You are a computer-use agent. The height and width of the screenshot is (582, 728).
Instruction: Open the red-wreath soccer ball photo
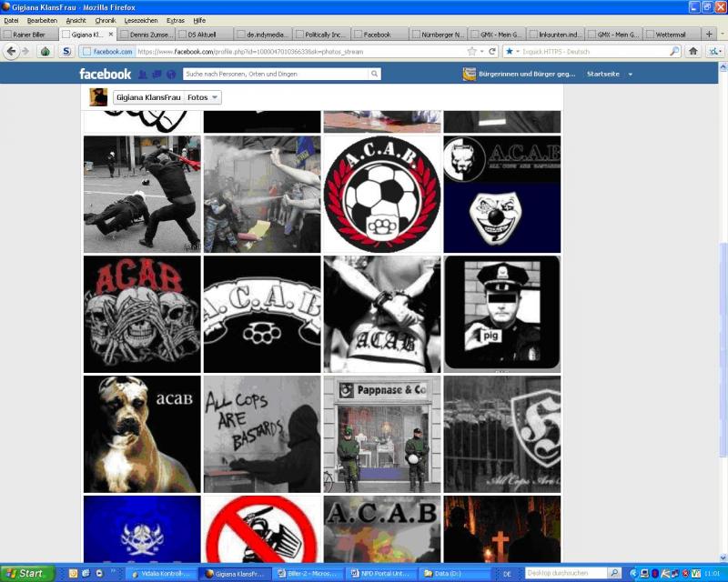pyautogui.click(x=382, y=194)
